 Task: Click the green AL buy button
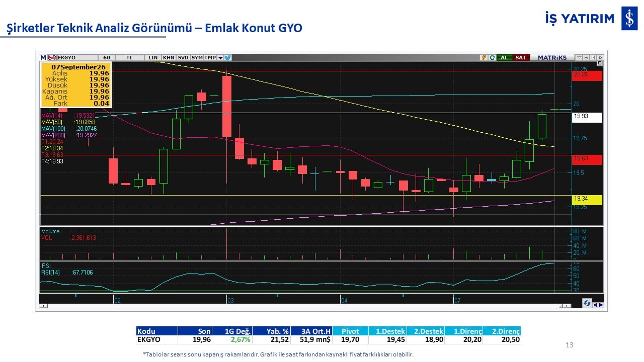tap(505, 57)
